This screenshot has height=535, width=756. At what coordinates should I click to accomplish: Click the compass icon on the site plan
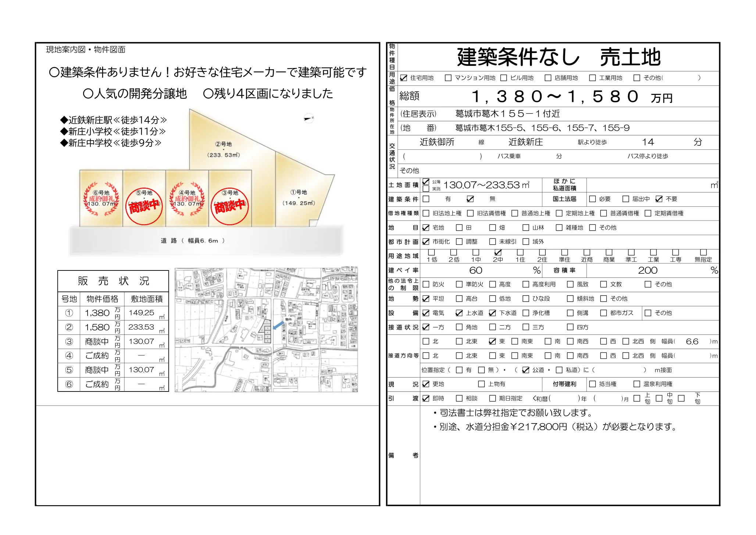[x=308, y=118]
